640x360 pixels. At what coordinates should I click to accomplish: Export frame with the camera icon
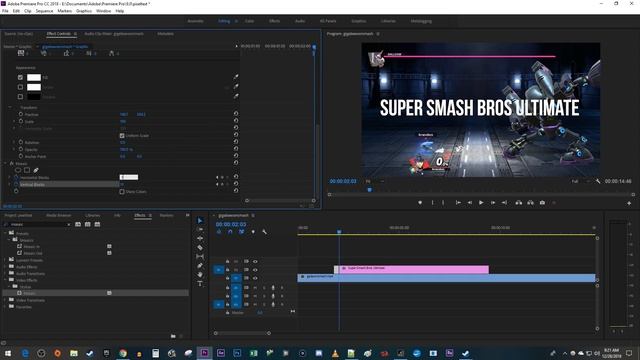pyautogui.click(x=542, y=202)
